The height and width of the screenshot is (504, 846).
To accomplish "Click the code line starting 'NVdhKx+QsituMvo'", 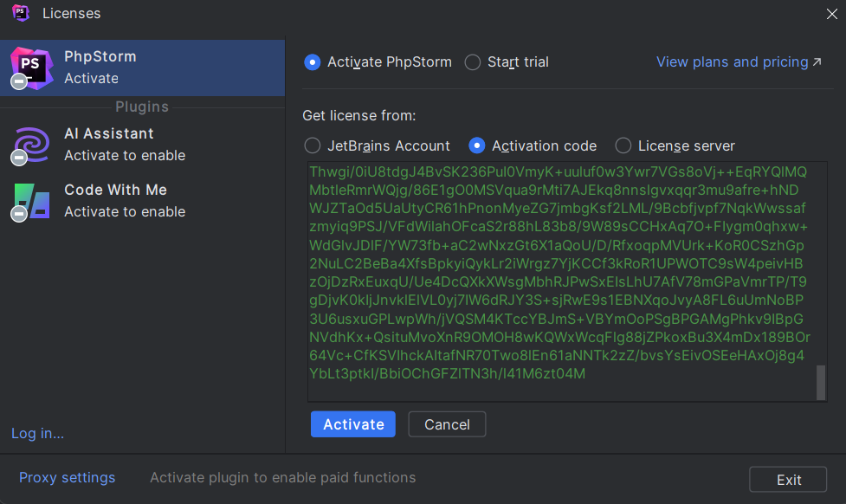I will click(559, 337).
